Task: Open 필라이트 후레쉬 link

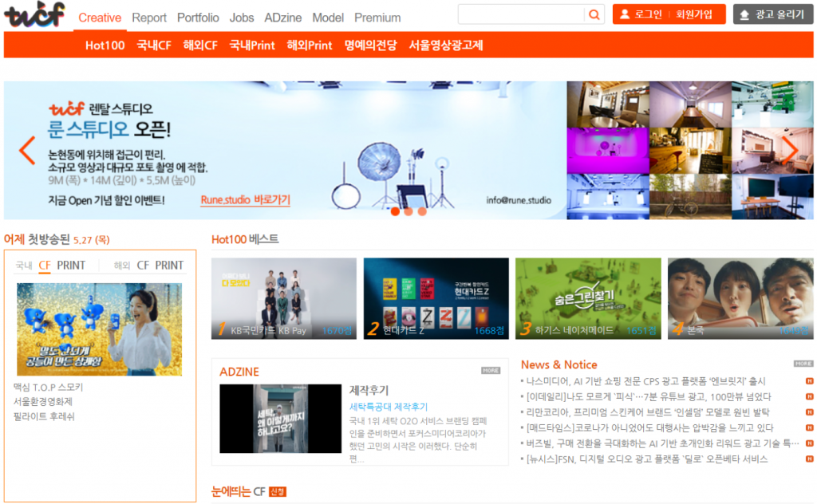Action: tap(44, 416)
